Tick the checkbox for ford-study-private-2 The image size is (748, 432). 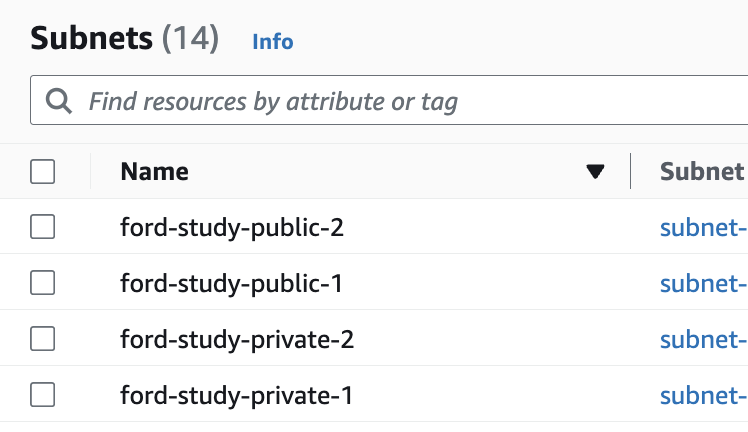[x=42, y=339]
